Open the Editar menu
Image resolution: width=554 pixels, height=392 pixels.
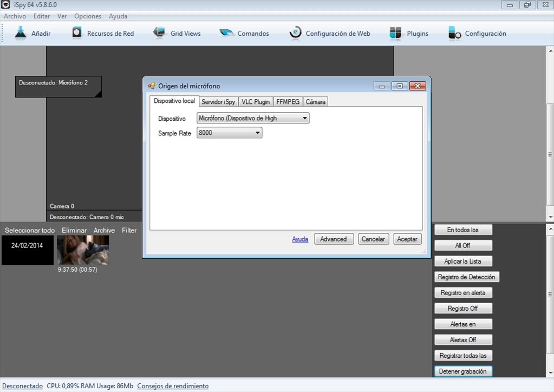click(42, 16)
